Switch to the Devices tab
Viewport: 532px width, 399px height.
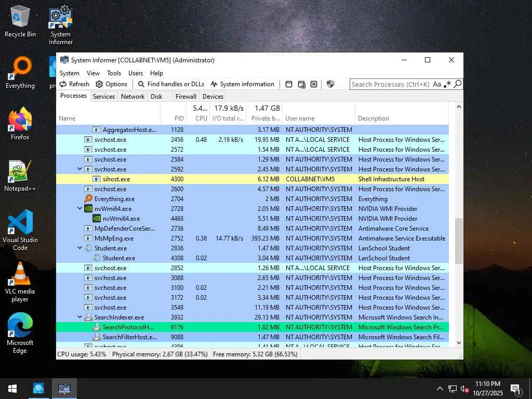[213, 96]
